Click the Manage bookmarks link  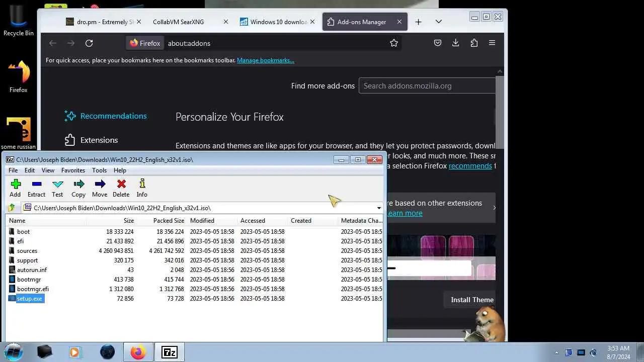pos(266,60)
